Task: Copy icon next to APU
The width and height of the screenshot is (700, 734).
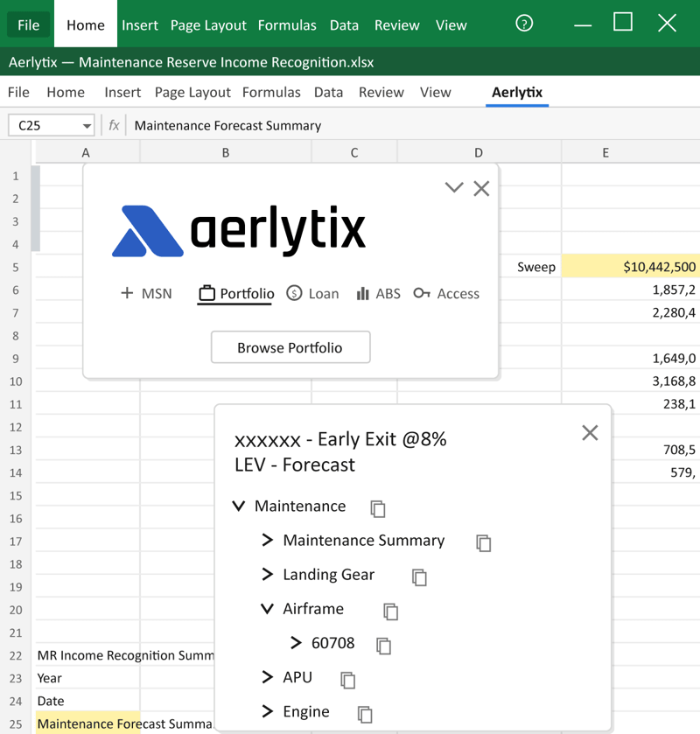Action: [x=348, y=680]
